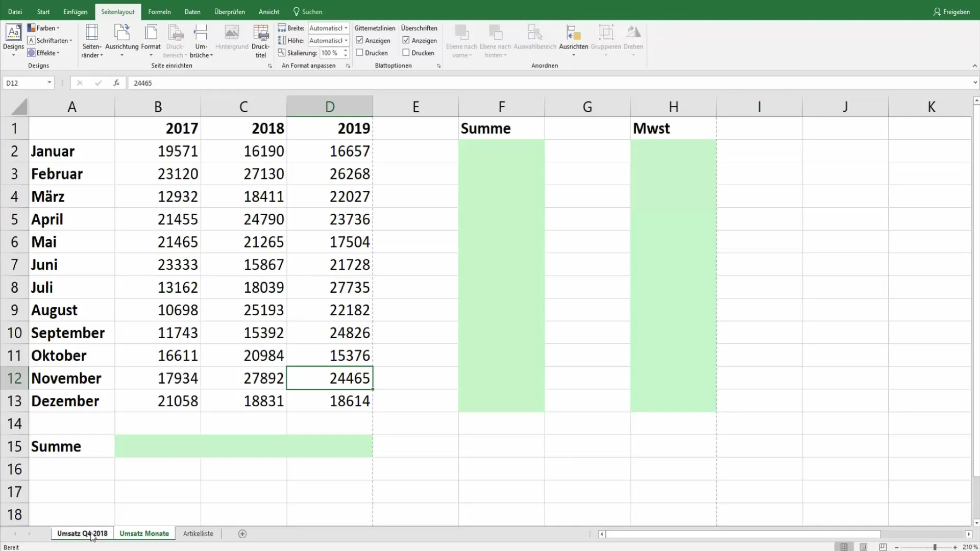980x551 pixels.
Task: Open the Schriftarten theme fonts menu
Action: (50, 40)
